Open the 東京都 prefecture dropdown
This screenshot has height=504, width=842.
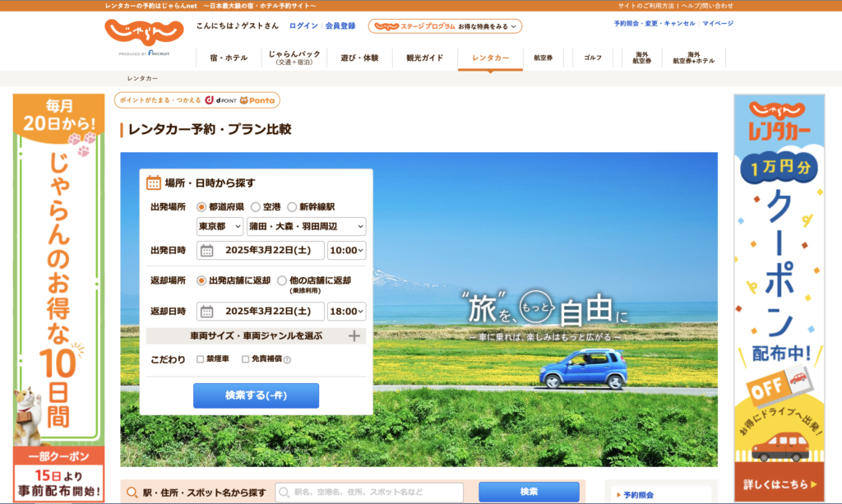[220, 226]
